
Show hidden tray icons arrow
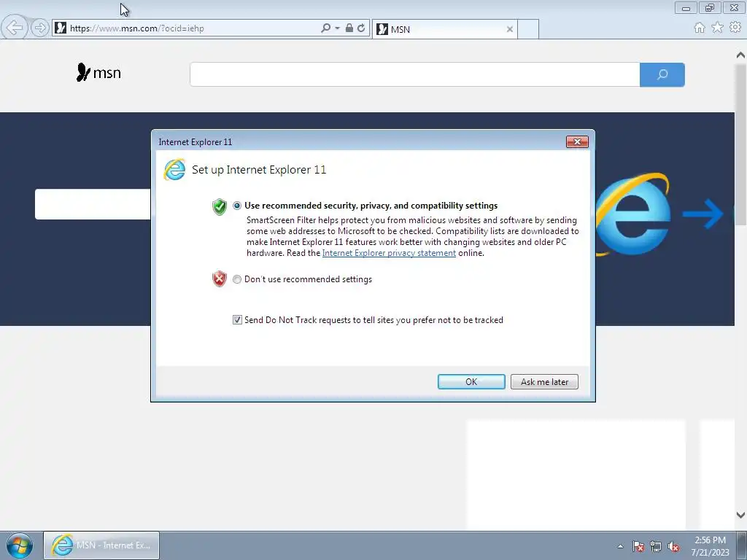pyautogui.click(x=620, y=546)
